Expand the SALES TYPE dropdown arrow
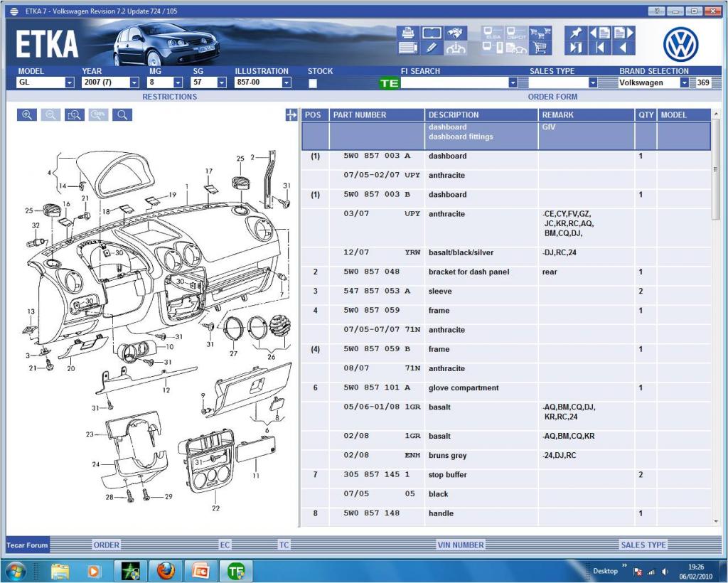The image size is (728, 583). (x=592, y=82)
